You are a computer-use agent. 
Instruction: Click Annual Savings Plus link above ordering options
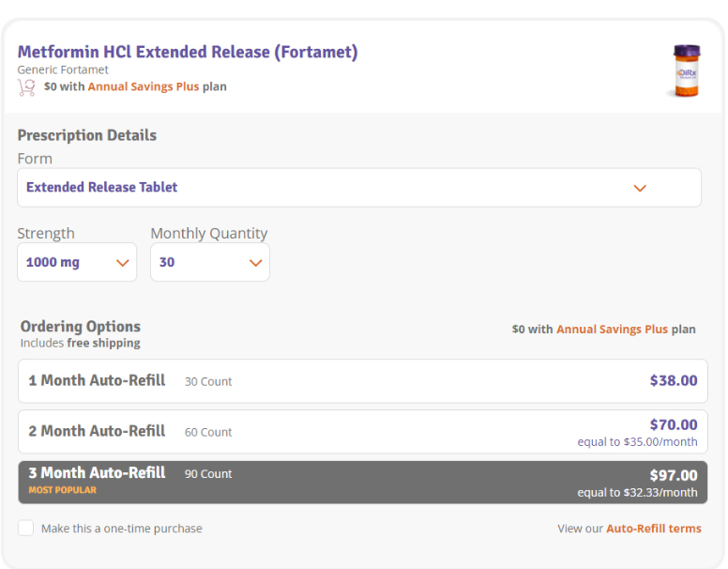coord(612,330)
